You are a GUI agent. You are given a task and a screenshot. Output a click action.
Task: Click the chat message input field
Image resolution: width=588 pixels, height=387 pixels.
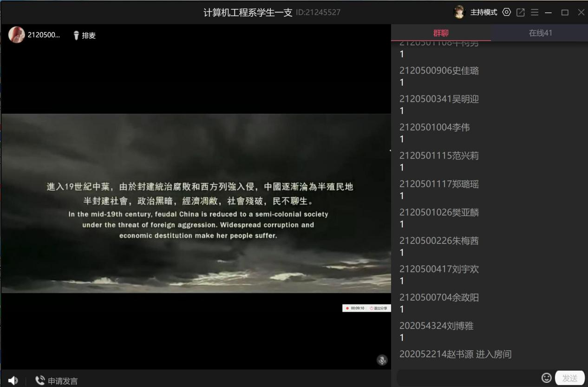click(468, 378)
